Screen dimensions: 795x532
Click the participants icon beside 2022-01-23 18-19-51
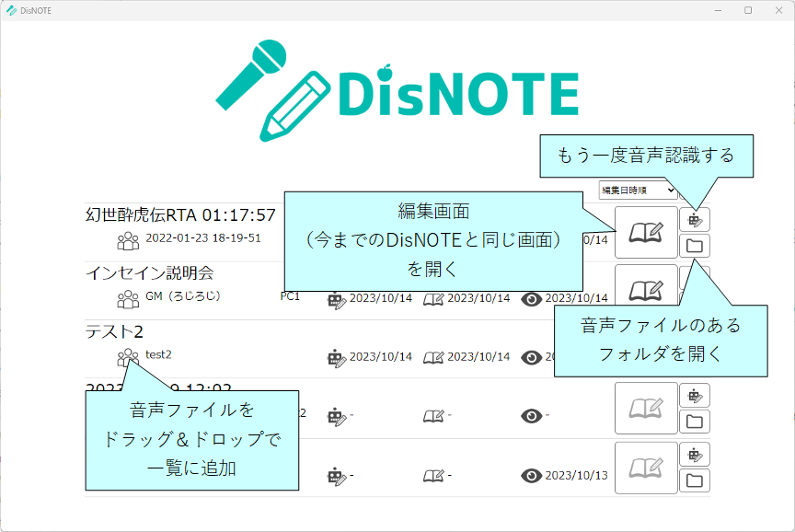click(x=128, y=241)
